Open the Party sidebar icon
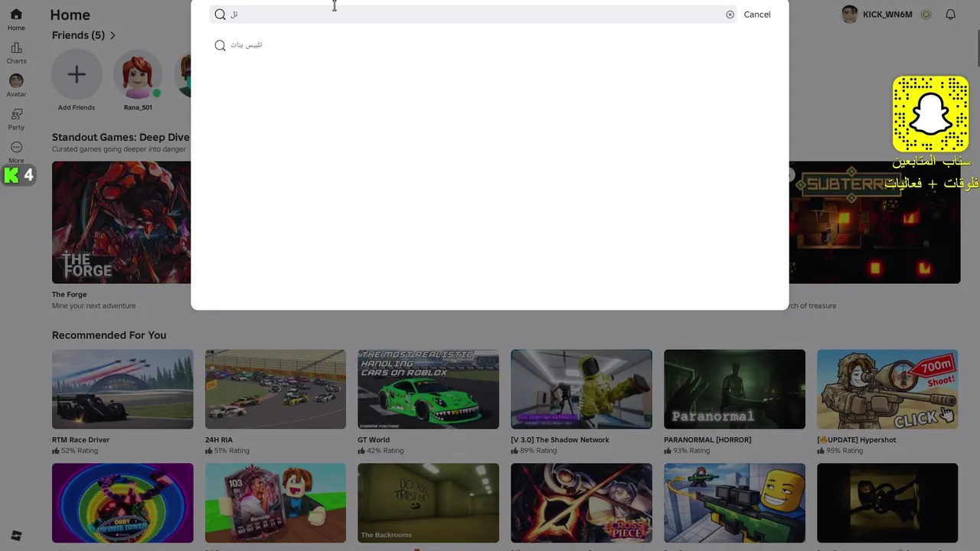980x551 pixels. click(x=16, y=114)
